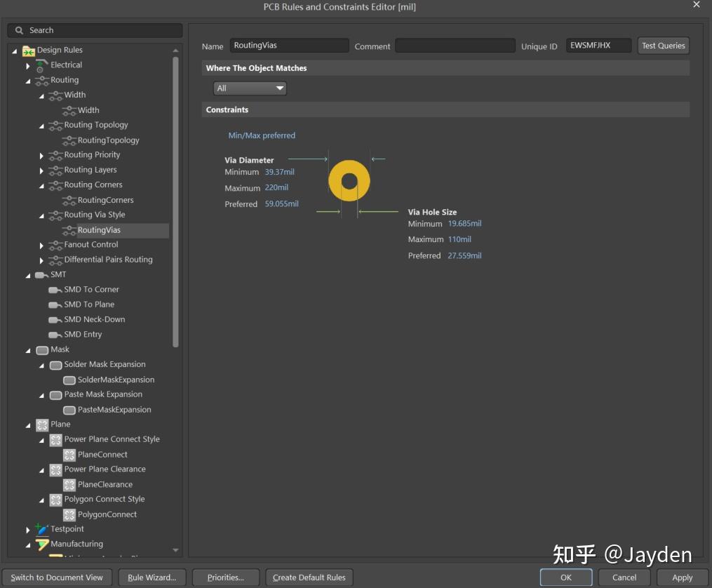Select the RoutingCorners rule
The image size is (712, 588).
pyautogui.click(x=105, y=200)
